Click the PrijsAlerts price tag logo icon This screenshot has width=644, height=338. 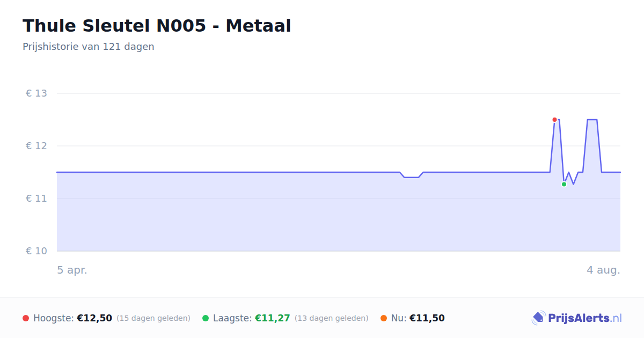[x=539, y=318]
